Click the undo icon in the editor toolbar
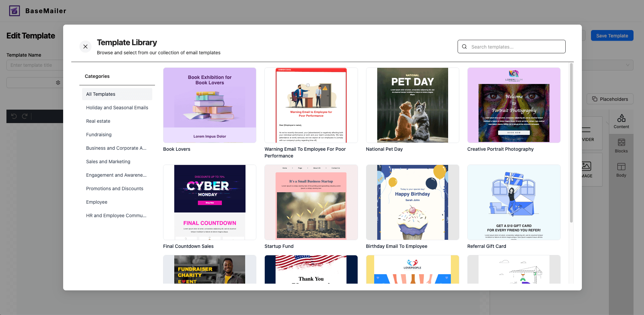 pos(14,116)
